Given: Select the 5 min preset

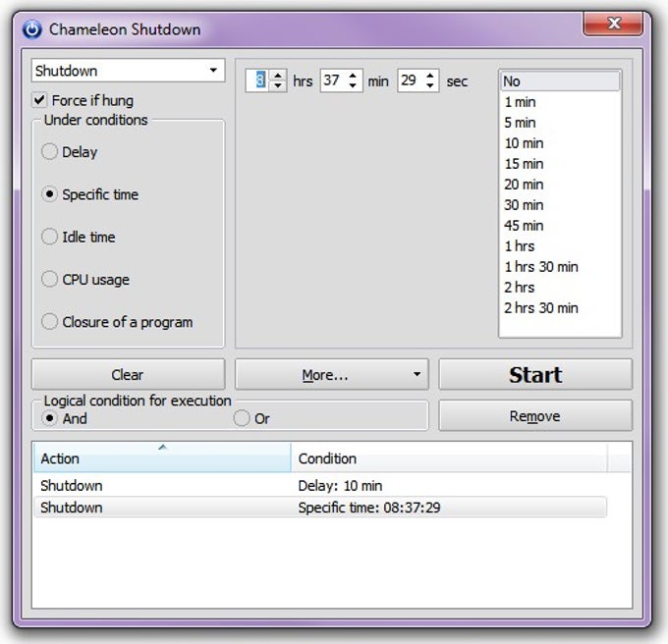Looking at the screenshot, I should [560, 123].
